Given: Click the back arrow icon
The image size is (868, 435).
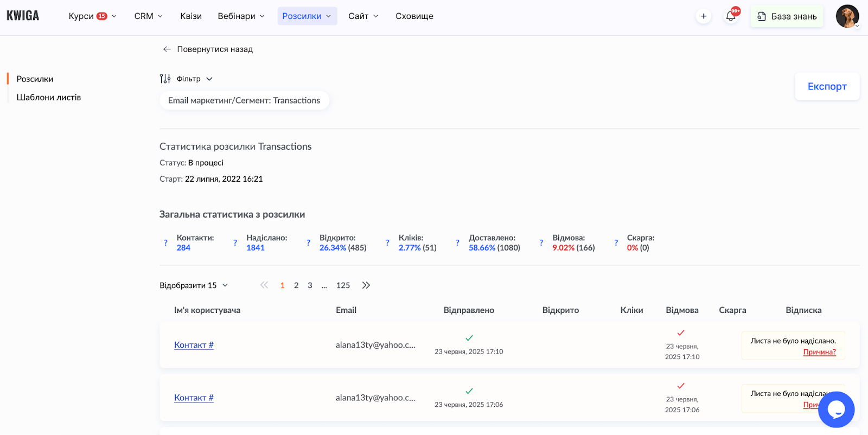Looking at the screenshot, I should point(167,49).
